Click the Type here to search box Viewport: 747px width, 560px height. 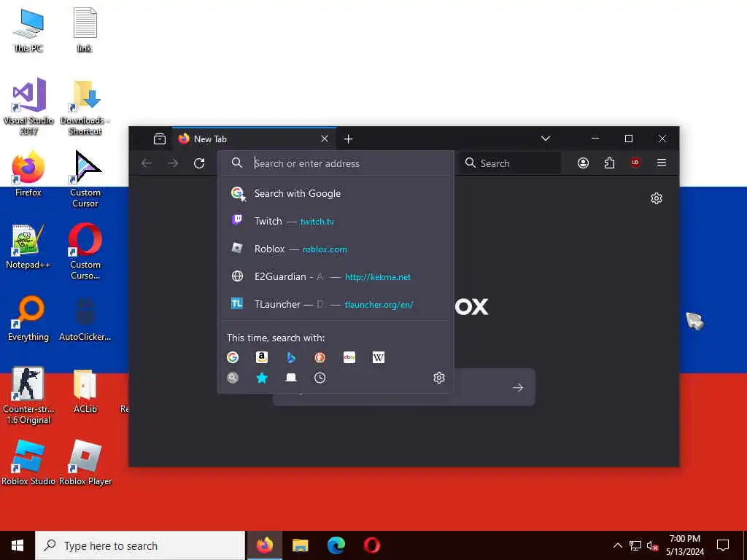pos(140,545)
